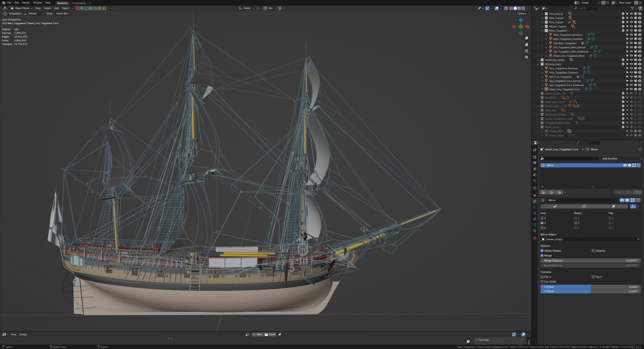
Task: Enable the X axis mirror checkbox
Action: tap(542, 218)
